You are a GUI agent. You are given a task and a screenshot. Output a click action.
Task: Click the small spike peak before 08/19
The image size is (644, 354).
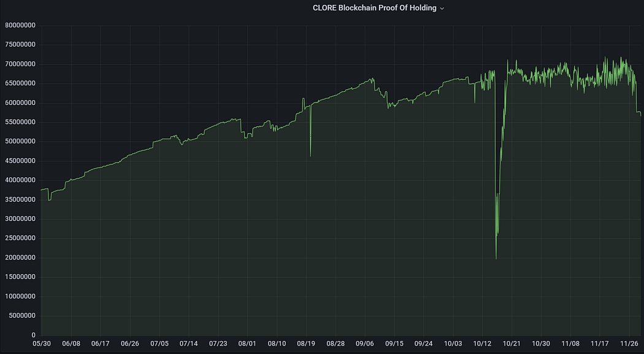point(303,98)
